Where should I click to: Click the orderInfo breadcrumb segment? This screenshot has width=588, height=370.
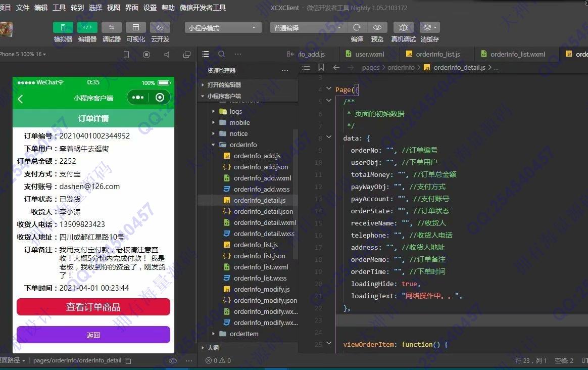(401, 68)
